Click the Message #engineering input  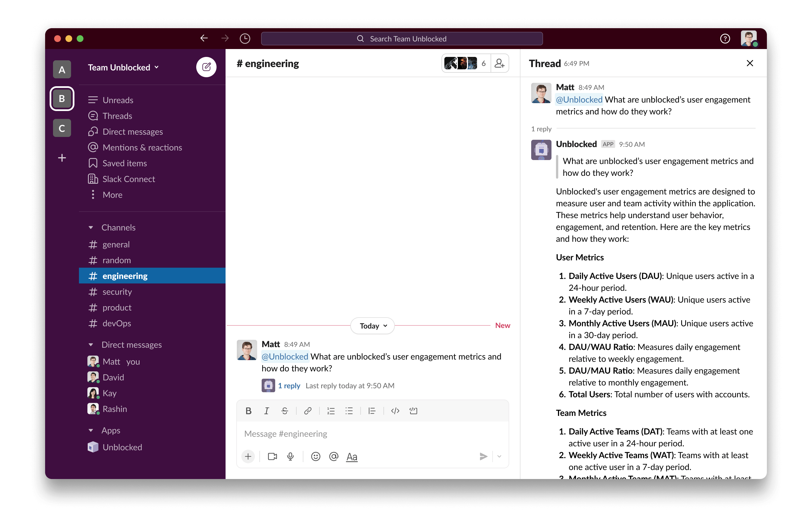pyautogui.click(x=372, y=433)
